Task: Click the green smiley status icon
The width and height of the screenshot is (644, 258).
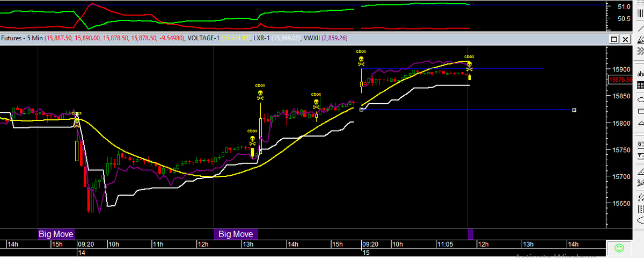Action: pos(618,248)
